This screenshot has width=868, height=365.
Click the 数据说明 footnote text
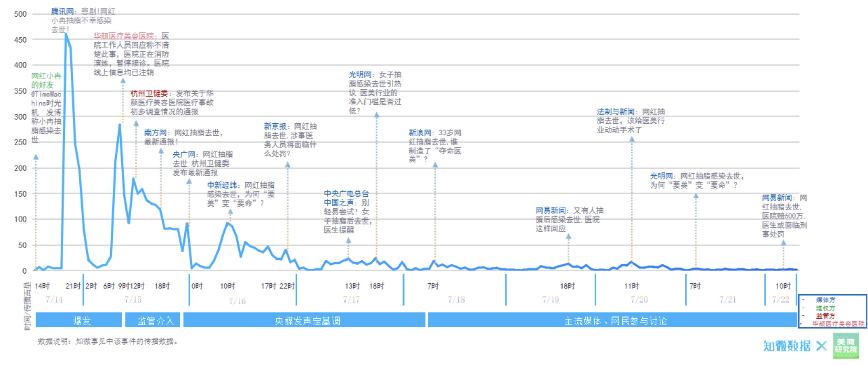(x=108, y=341)
